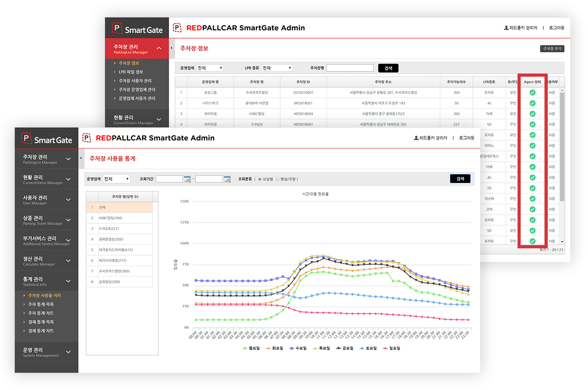Click the user profile icon beside 레드폴카 관리자
The width and height of the screenshot is (588, 390).
416,138
